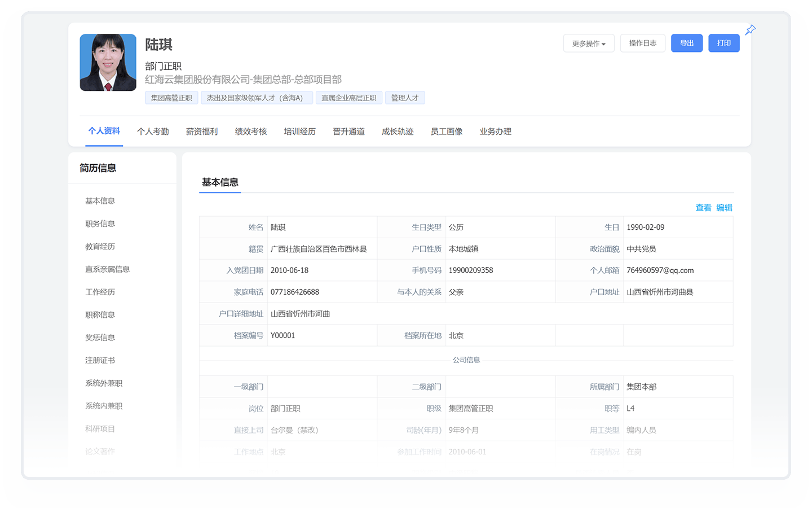The image size is (812, 508).
Task: Open the 更多操作 dropdown
Action: pyautogui.click(x=589, y=43)
